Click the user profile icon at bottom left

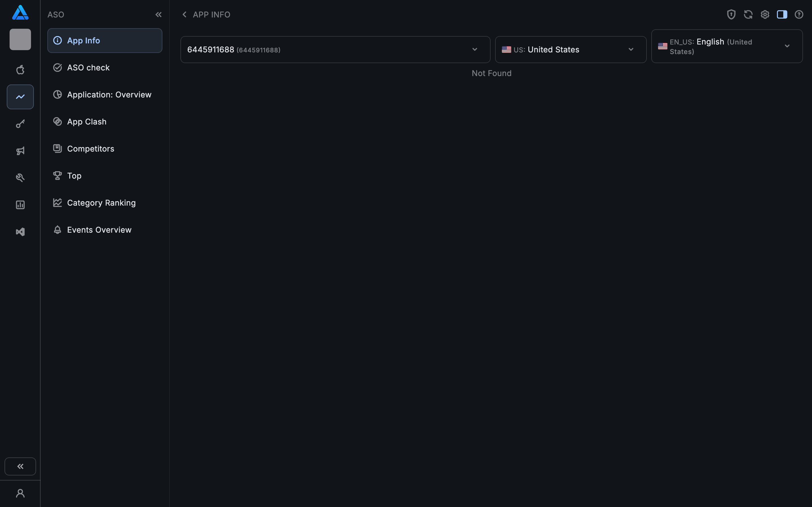pos(20,493)
